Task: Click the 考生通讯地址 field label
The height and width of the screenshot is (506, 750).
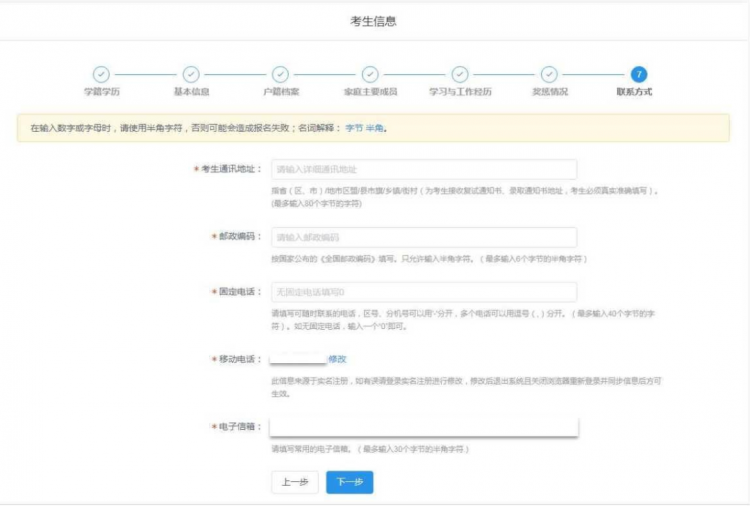Action: [x=228, y=169]
